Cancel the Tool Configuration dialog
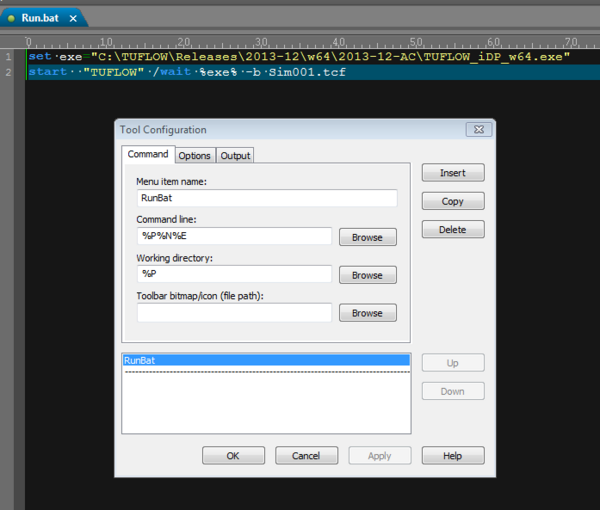 tap(306, 456)
